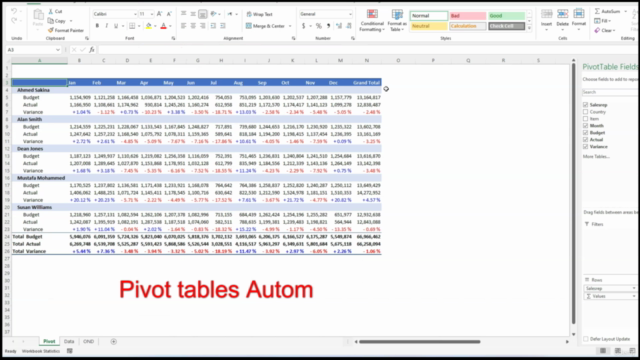Apply percent style format
This screenshot has width=640, height=360.
[319, 26]
